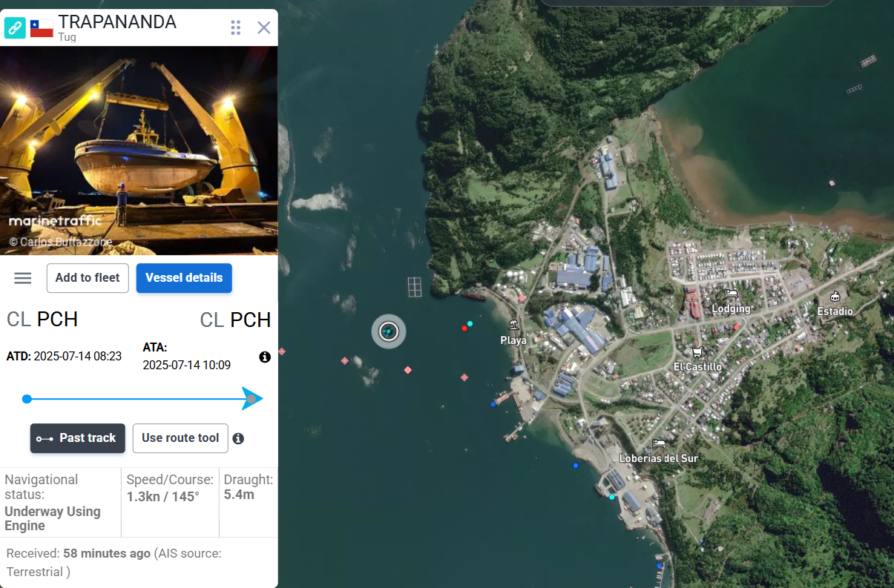Click the Loberias del Sur lodging icon
Image resolution: width=894 pixels, height=588 pixels.
click(x=659, y=444)
